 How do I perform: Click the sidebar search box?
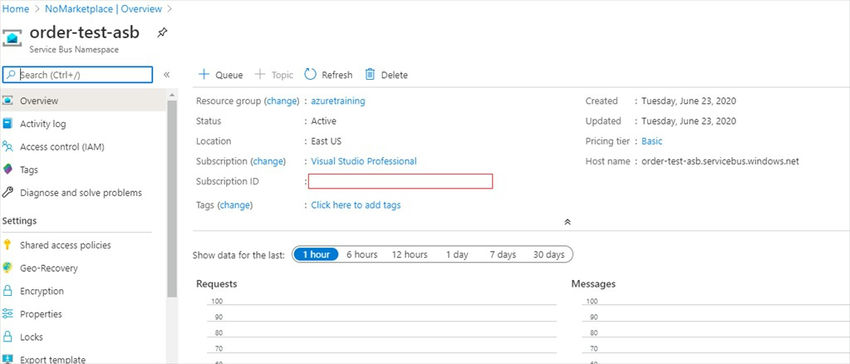tap(78, 75)
